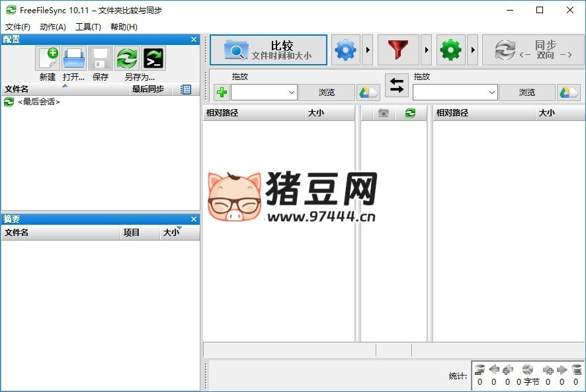Click the delete-right statistics icon
Viewport: 586px width, 392px height.
(x=576, y=370)
